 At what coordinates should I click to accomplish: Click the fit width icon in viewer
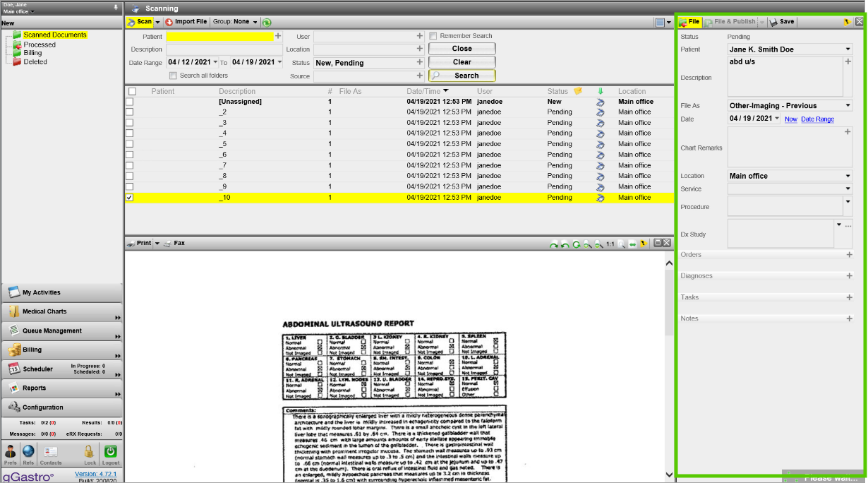click(632, 244)
